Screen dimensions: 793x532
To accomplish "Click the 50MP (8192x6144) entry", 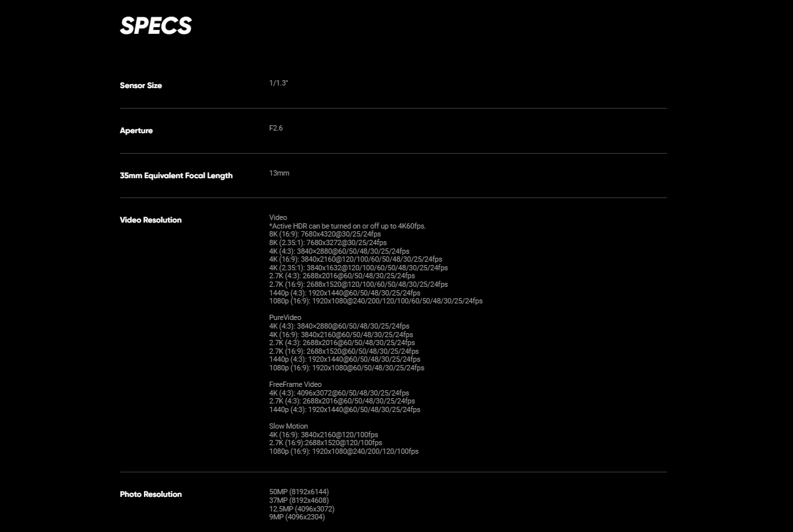I will tap(299, 492).
